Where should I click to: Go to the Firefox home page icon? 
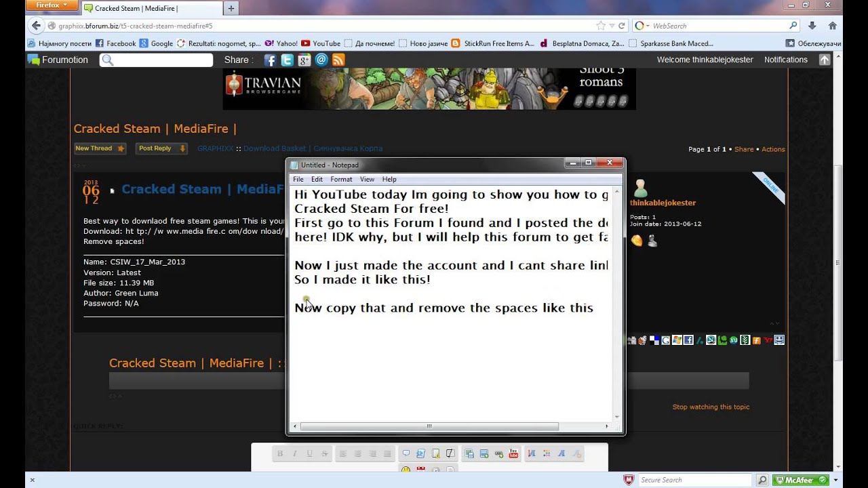832,26
